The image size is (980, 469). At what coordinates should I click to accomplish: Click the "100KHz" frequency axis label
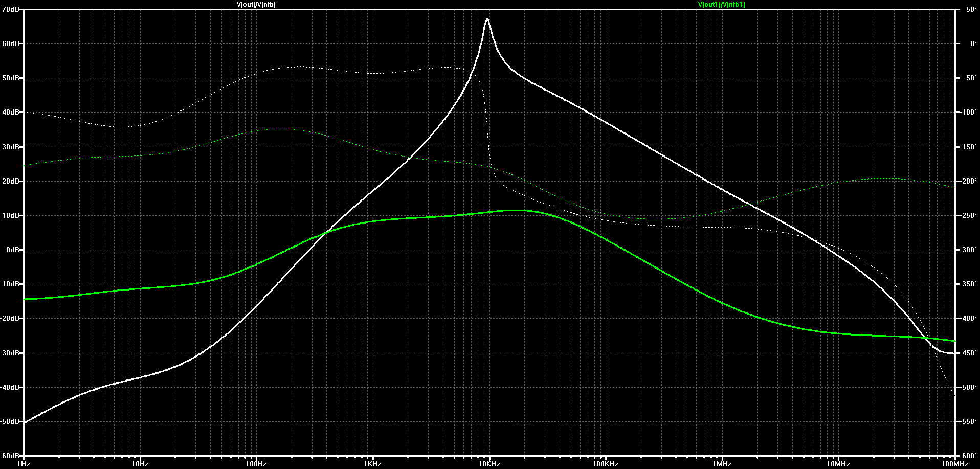point(606,464)
